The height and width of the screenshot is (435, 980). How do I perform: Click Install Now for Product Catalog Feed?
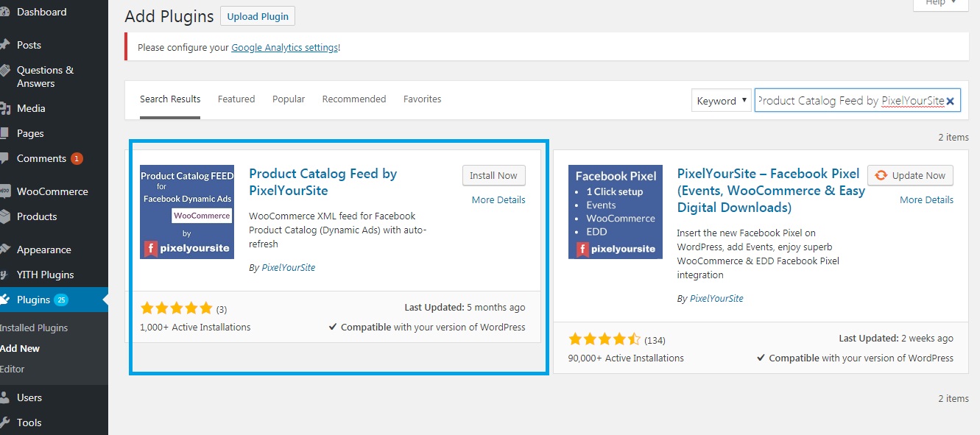[494, 176]
